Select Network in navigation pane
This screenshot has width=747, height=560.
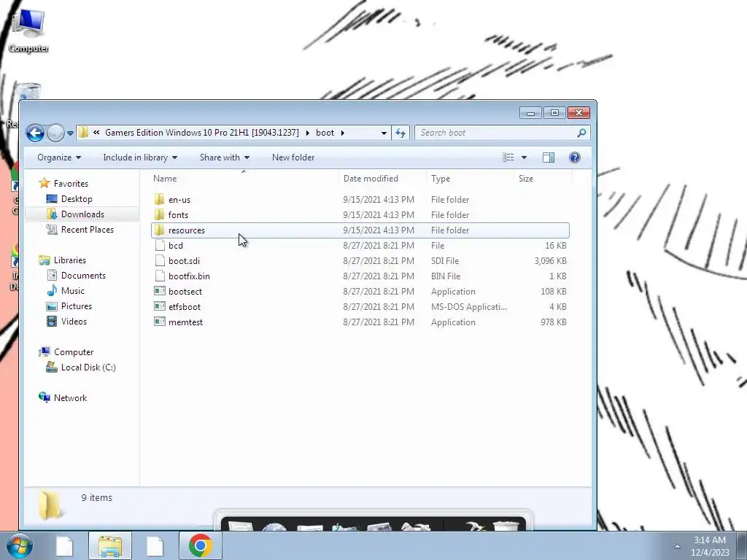[x=63, y=397]
